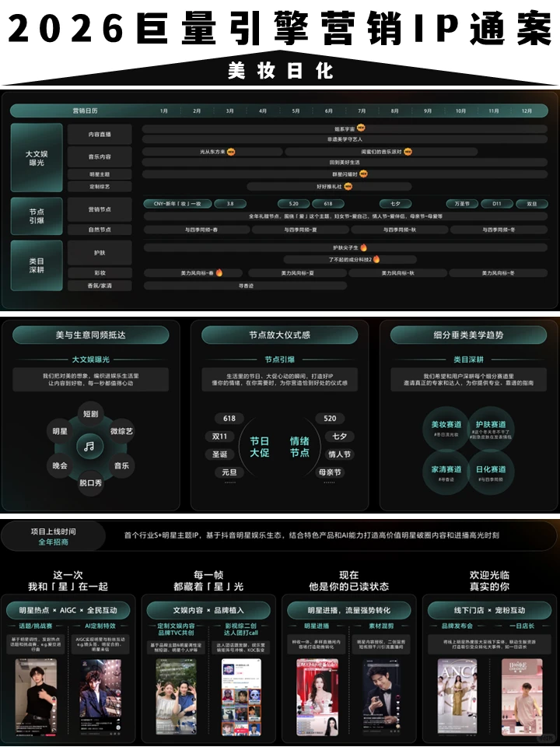Select the 日化赛道 circle

(491, 472)
